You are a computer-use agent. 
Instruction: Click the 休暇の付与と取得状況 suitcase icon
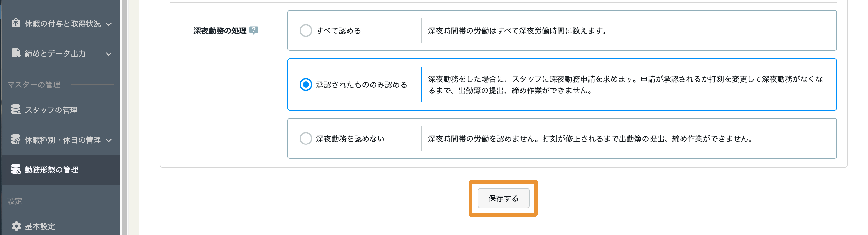(16, 23)
